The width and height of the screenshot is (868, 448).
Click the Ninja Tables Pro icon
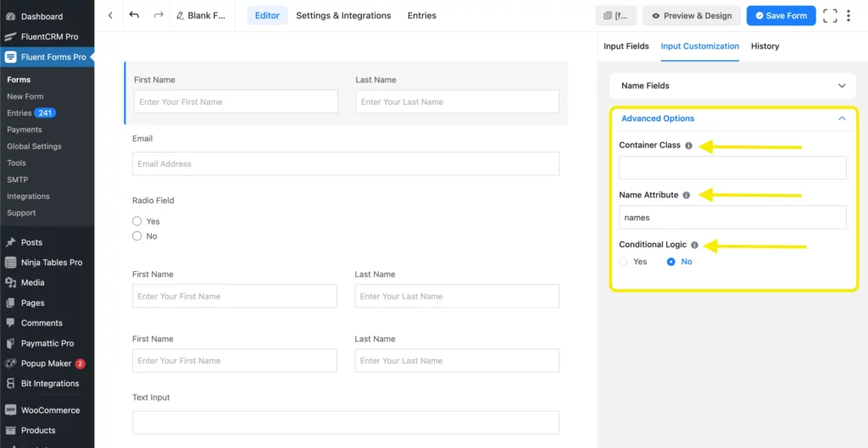(10, 263)
